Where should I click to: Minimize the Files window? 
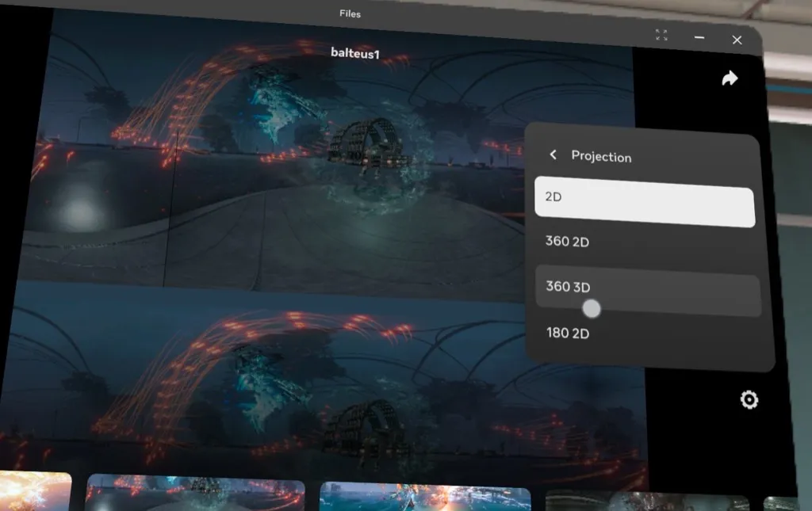[699, 37]
